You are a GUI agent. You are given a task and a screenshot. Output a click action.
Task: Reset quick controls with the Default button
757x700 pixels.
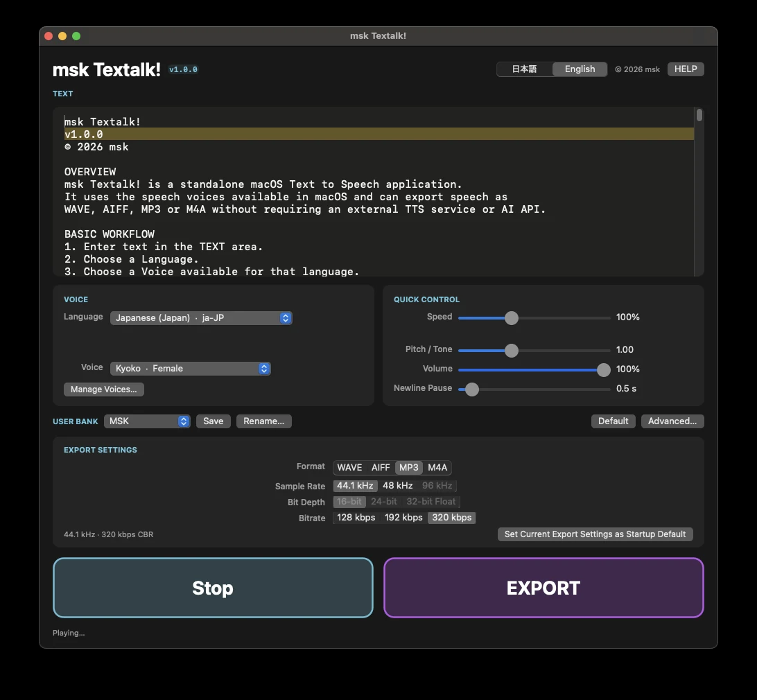click(613, 421)
